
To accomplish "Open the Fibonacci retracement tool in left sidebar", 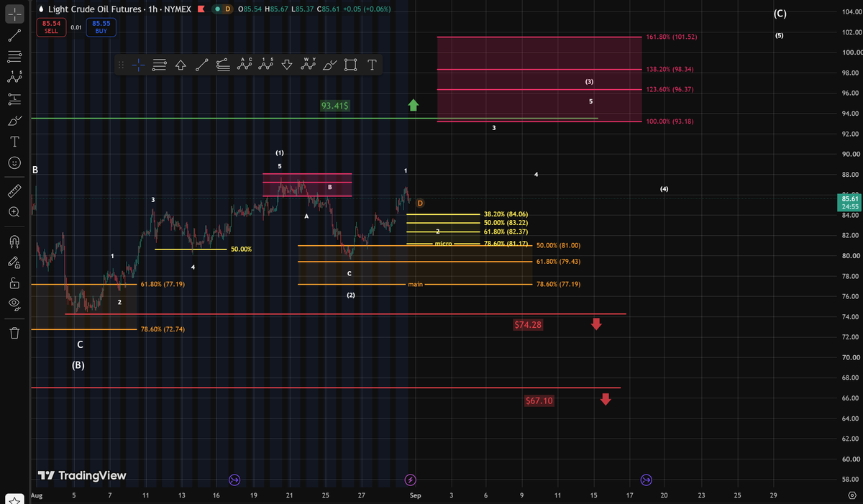I will (x=15, y=56).
